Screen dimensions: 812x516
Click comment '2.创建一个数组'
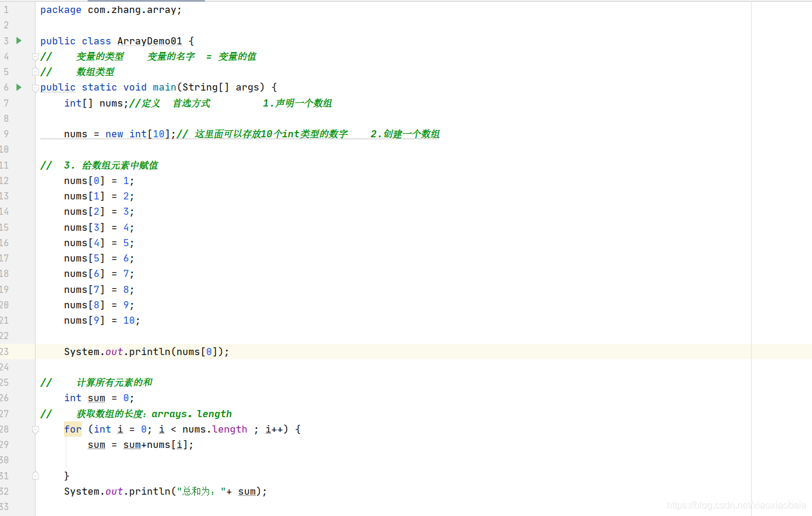[x=405, y=134]
